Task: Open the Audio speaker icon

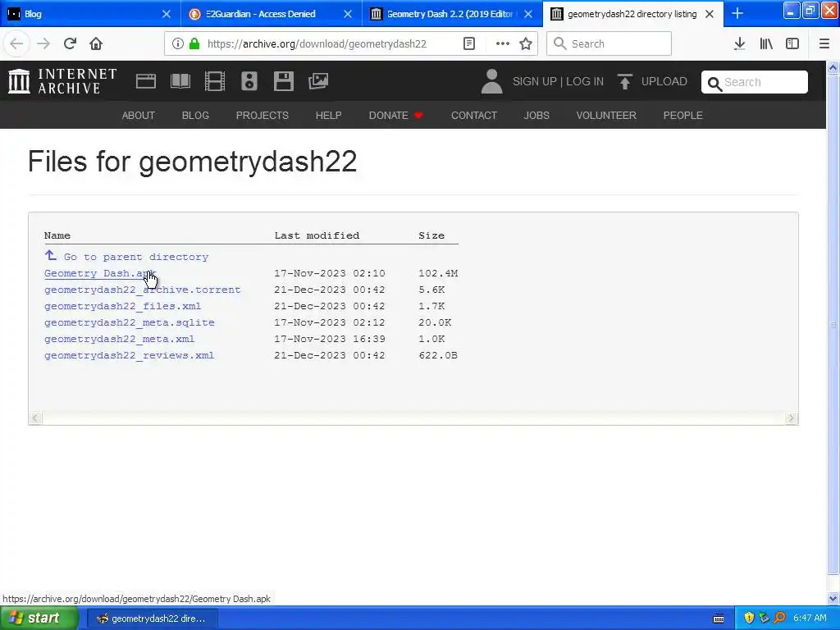Action: pos(249,81)
